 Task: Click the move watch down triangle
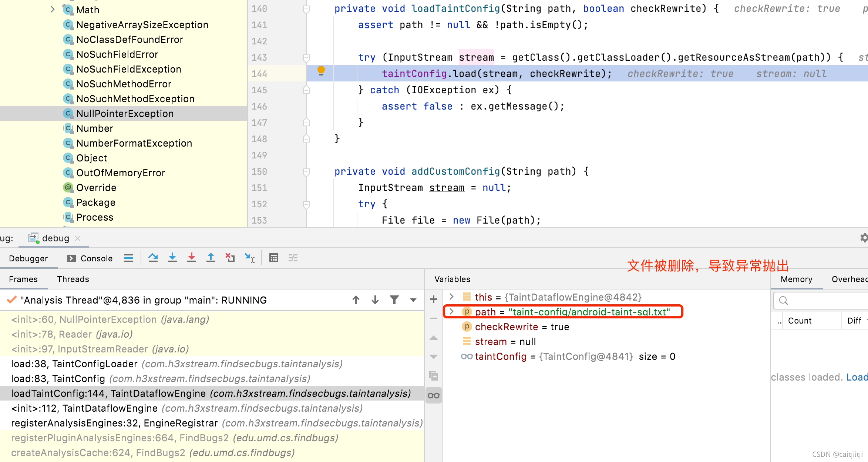point(434,357)
